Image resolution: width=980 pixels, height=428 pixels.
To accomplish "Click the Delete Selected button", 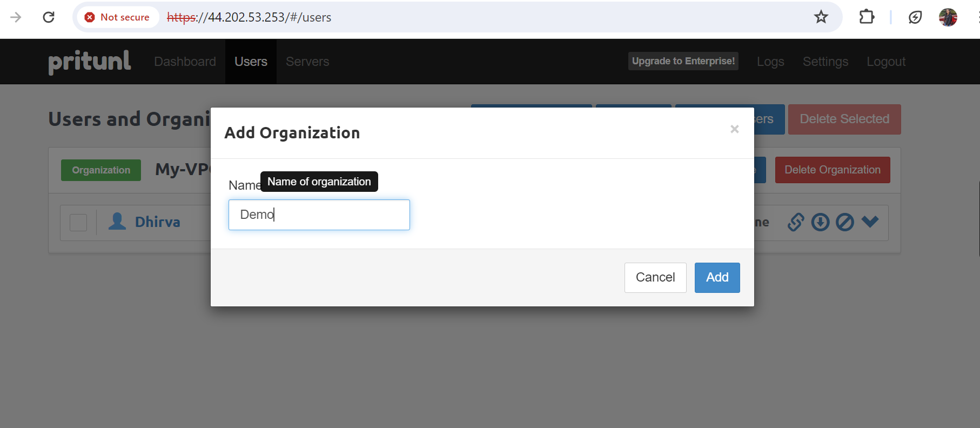I will pyautogui.click(x=844, y=119).
